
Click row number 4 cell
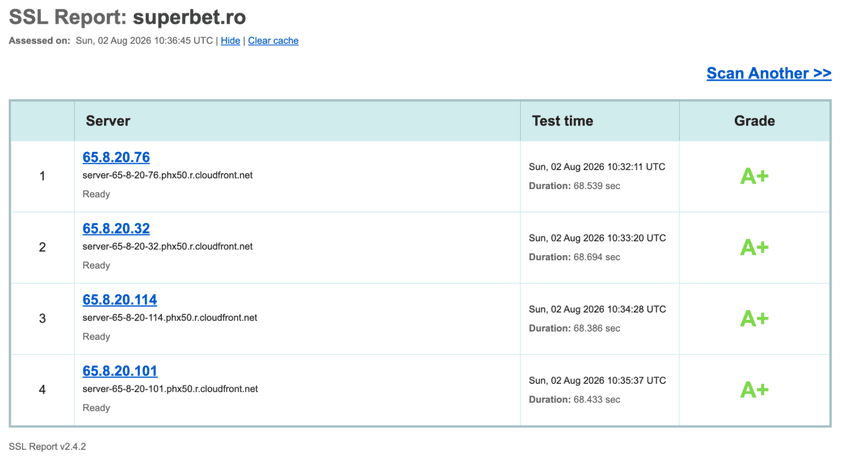click(x=42, y=390)
